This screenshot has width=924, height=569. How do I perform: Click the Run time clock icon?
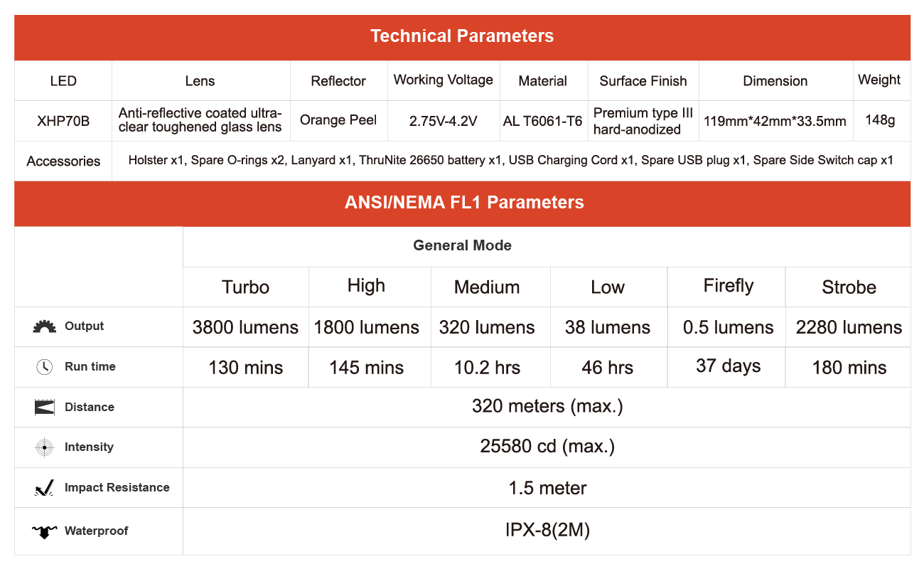click(44, 367)
